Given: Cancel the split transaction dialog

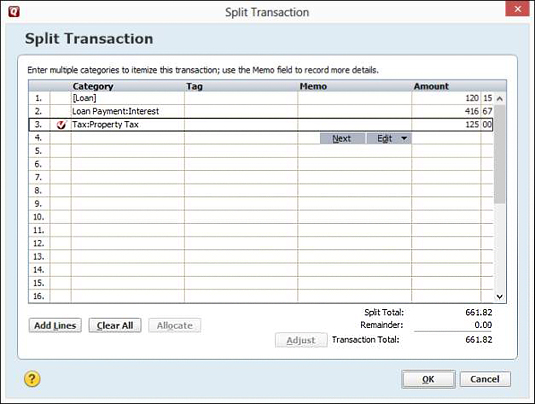Looking at the screenshot, I should tap(485, 379).
